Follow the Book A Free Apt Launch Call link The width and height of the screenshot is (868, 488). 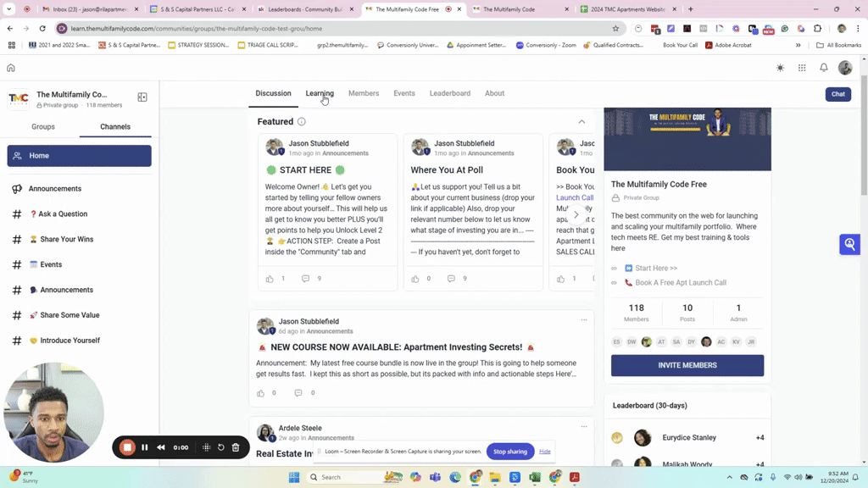[681, 283]
